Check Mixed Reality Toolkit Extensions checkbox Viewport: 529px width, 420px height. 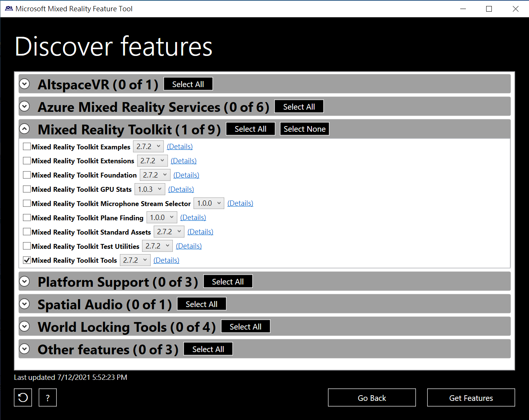(x=27, y=161)
